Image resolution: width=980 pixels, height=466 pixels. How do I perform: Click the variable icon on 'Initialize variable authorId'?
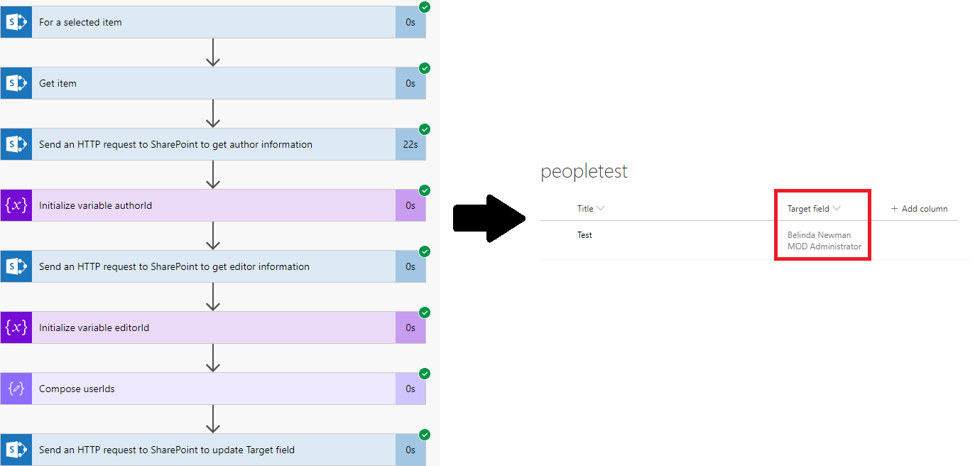point(16,205)
